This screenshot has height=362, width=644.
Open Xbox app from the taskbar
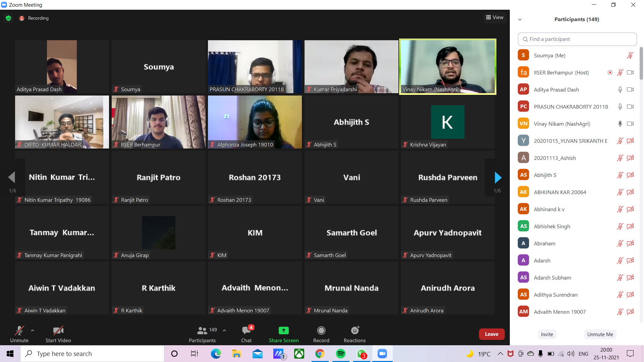[x=299, y=354]
